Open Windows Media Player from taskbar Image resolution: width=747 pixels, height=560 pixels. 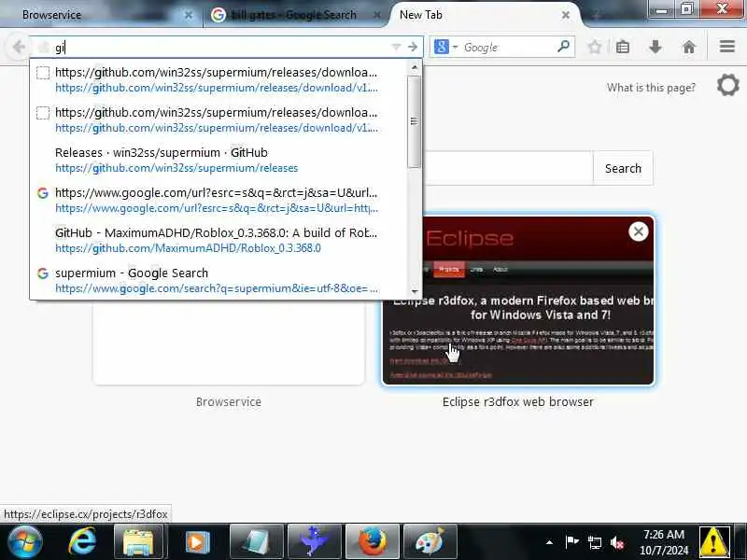point(196,541)
